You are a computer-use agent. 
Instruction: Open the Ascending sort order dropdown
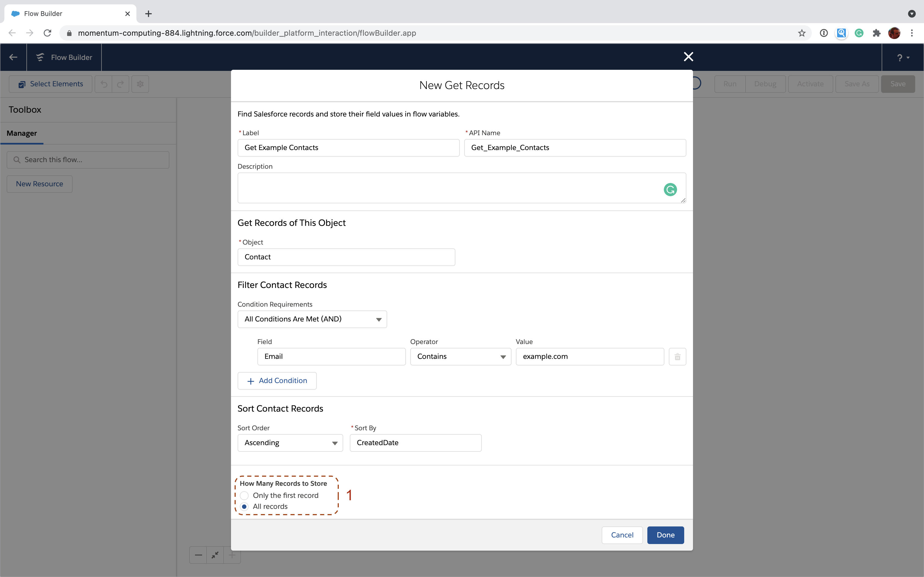click(x=290, y=443)
